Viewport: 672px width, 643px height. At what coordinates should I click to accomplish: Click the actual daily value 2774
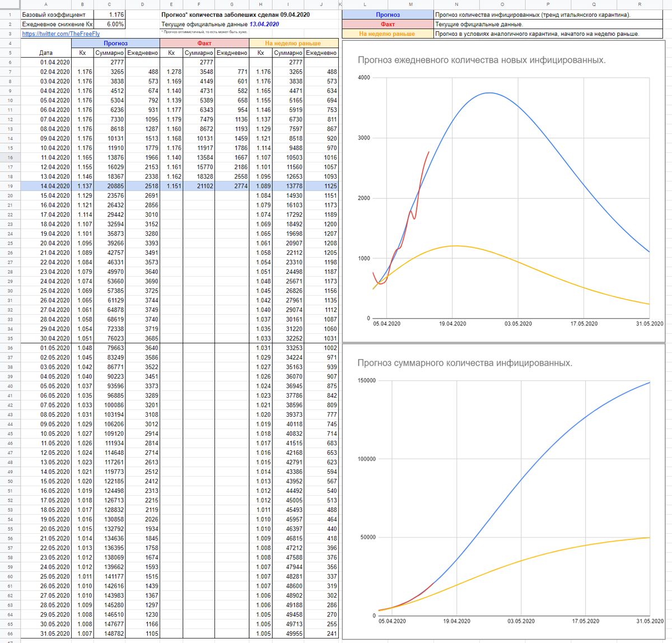(232, 186)
